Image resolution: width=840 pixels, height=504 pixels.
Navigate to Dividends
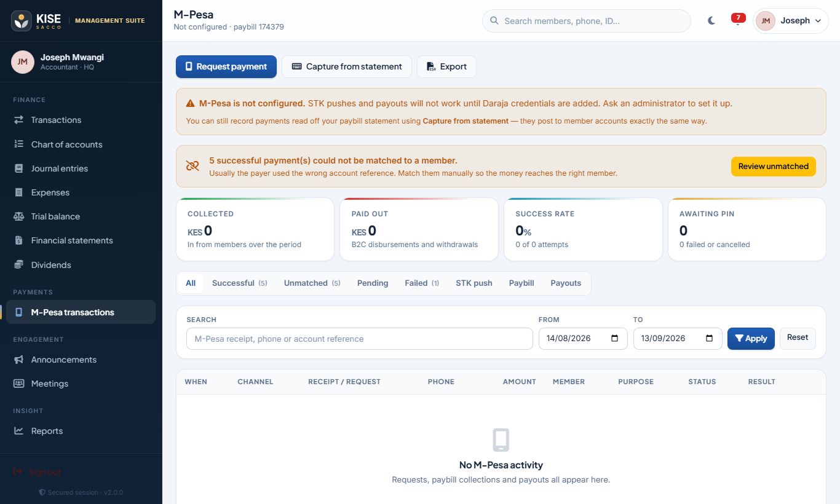point(81,265)
